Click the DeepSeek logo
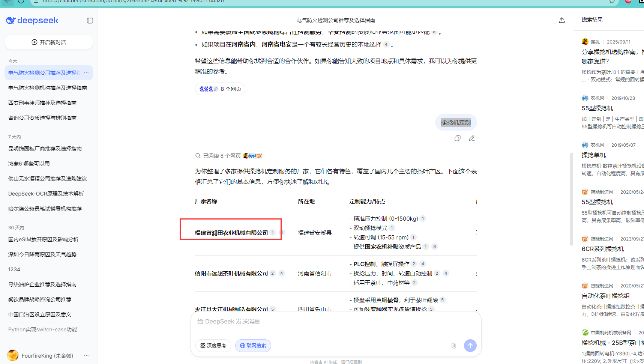This screenshot has height=364, width=644. click(x=32, y=21)
